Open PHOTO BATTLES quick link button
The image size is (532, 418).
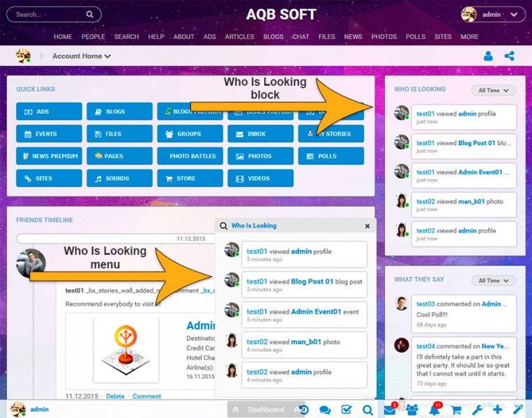(x=190, y=156)
